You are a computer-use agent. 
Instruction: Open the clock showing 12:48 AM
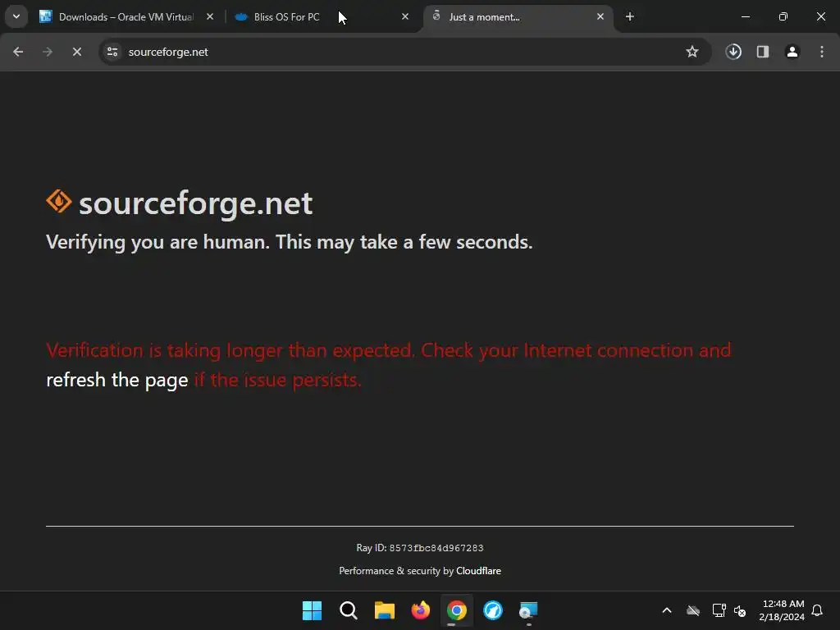click(x=782, y=610)
